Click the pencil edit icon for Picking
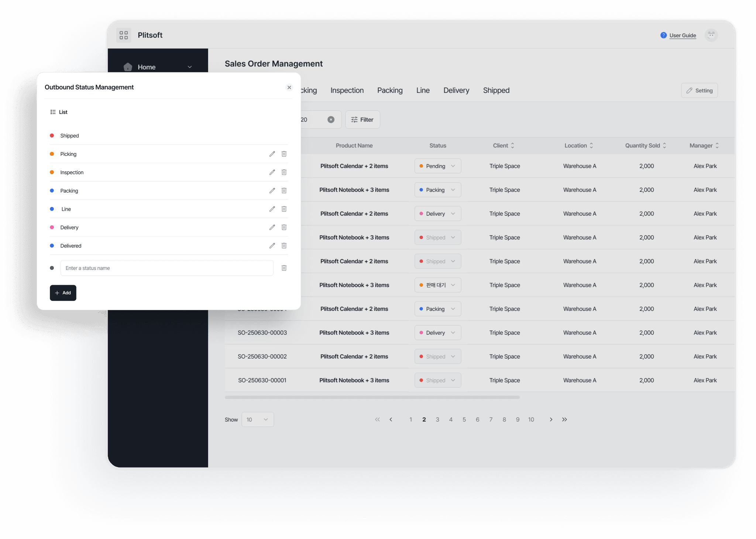Image resolution: width=756 pixels, height=539 pixels. pyautogui.click(x=272, y=154)
